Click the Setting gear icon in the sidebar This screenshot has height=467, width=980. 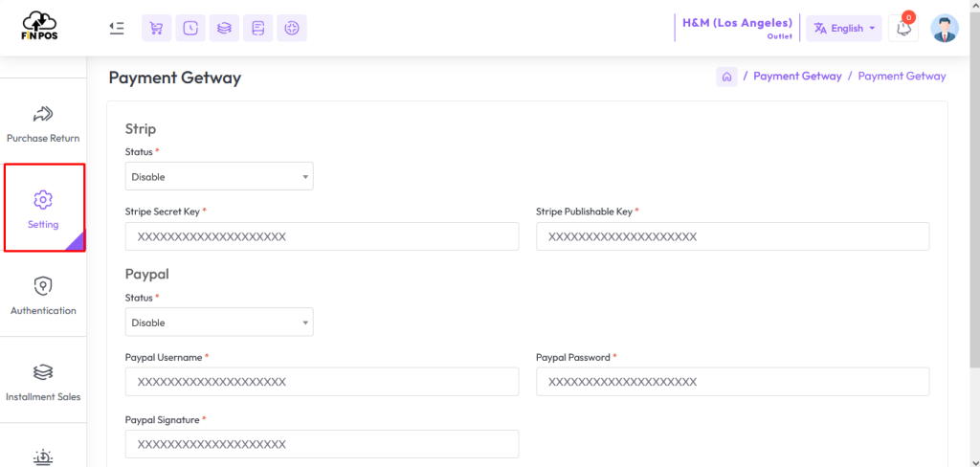click(43, 199)
